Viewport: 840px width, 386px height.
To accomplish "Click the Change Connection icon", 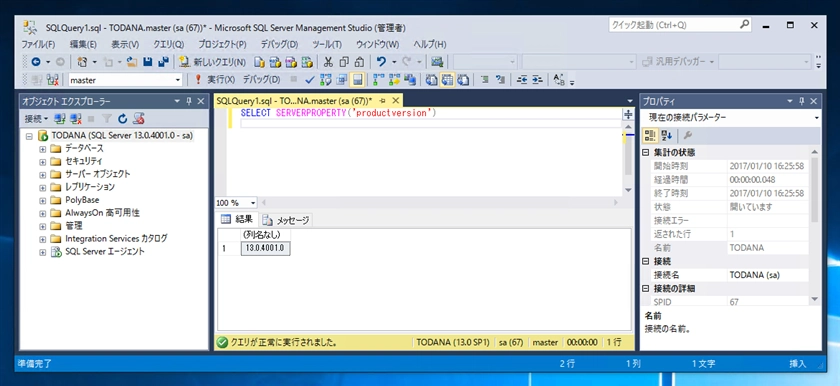I will click(x=51, y=80).
